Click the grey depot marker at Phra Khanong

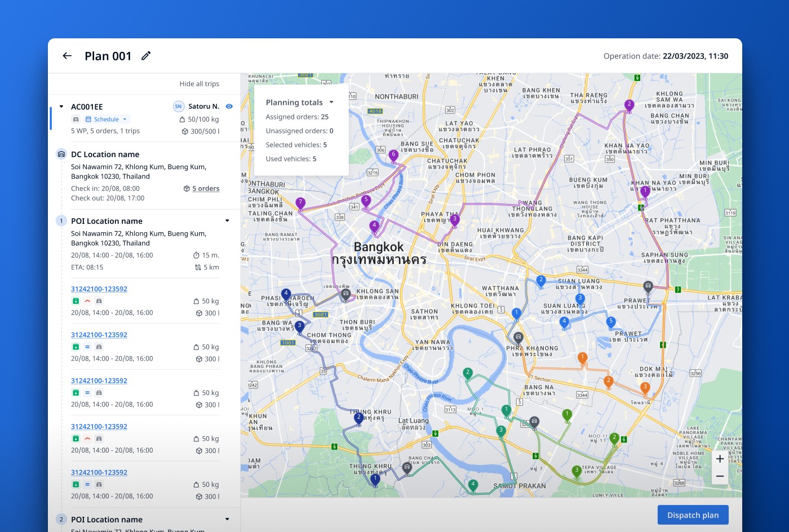518,338
